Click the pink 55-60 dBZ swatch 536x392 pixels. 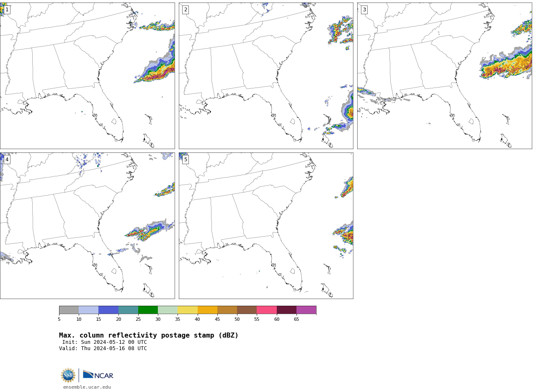tap(267, 310)
